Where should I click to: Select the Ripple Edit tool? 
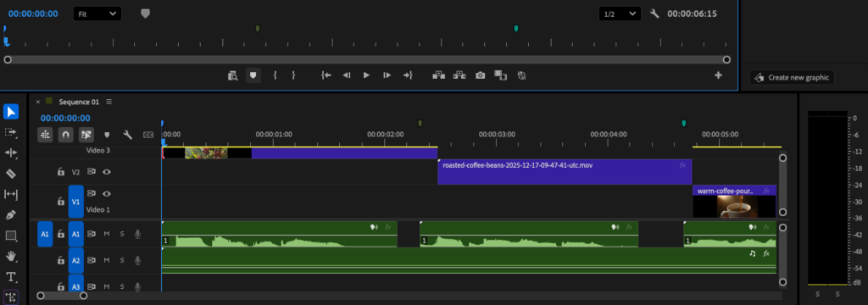pyautogui.click(x=11, y=152)
